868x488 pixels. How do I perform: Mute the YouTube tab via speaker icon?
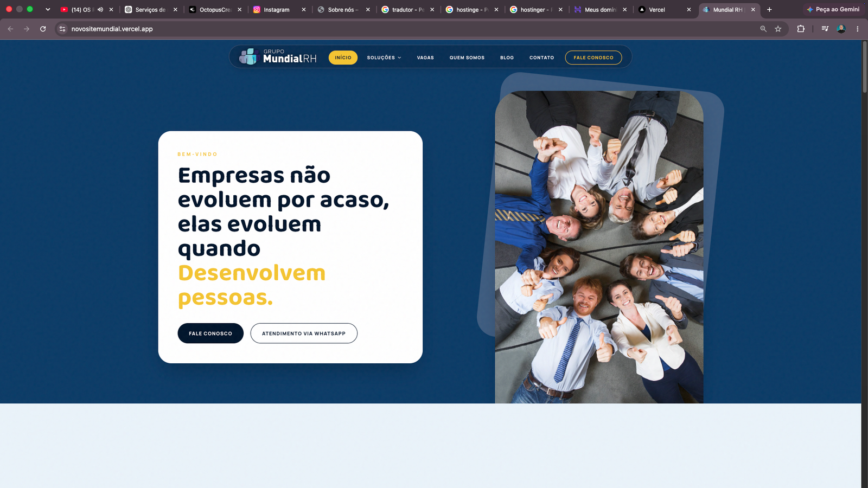tap(100, 9)
